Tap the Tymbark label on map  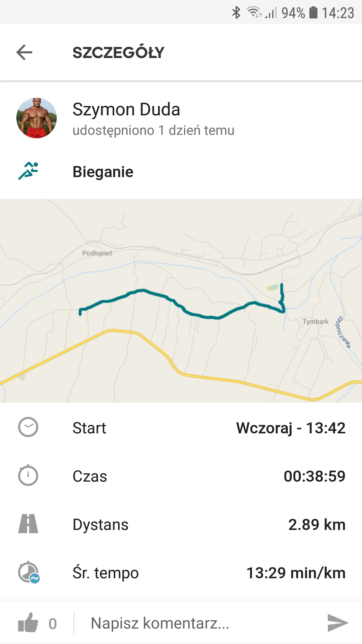pos(315,322)
